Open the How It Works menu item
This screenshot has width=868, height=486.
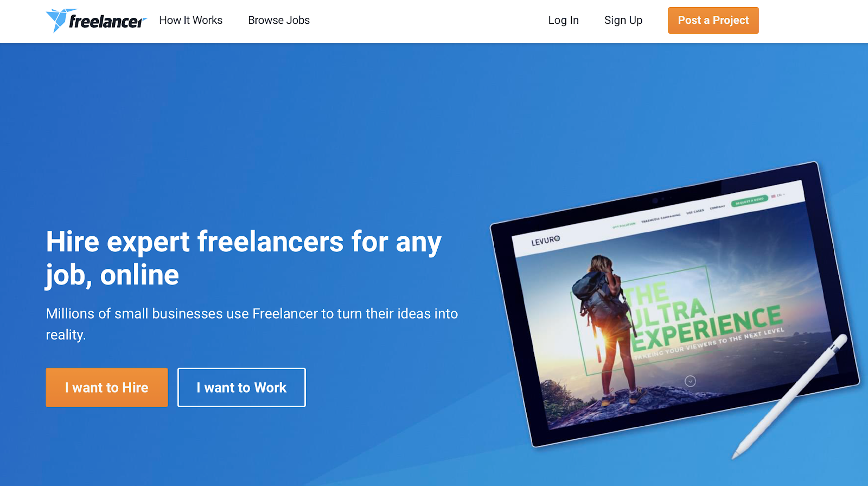[191, 20]
